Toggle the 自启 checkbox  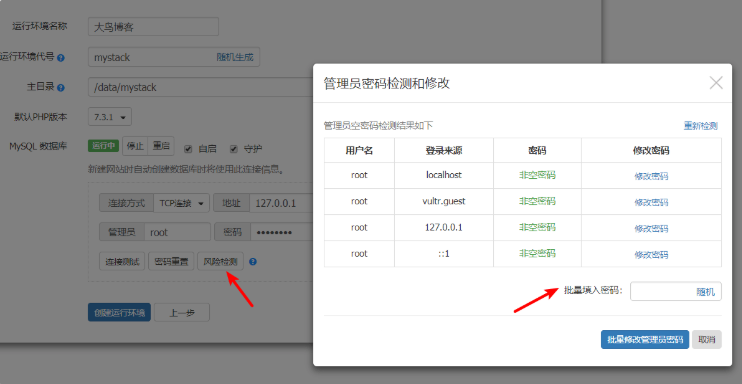[188, 149]
